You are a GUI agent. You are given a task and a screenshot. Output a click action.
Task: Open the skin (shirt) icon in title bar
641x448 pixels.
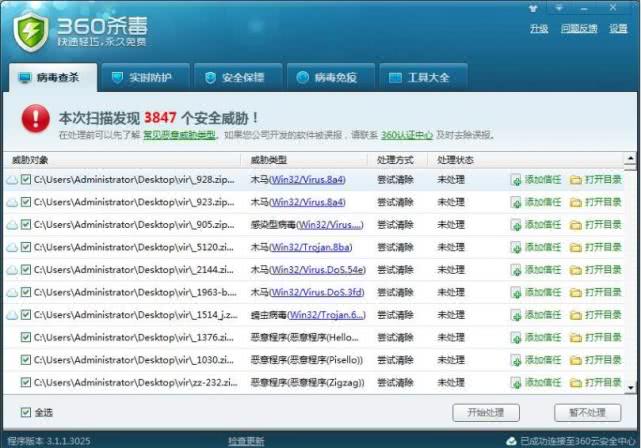click(x=533, y=8)
